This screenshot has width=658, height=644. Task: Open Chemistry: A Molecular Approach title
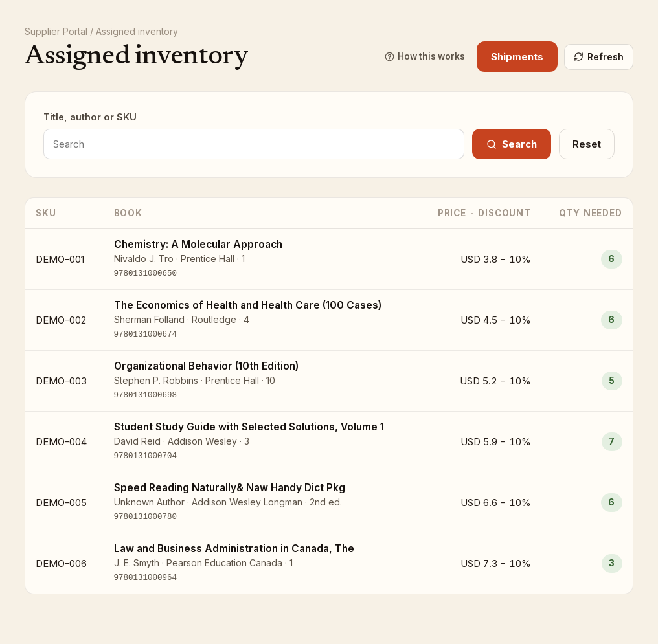click(x=198, y=245)
